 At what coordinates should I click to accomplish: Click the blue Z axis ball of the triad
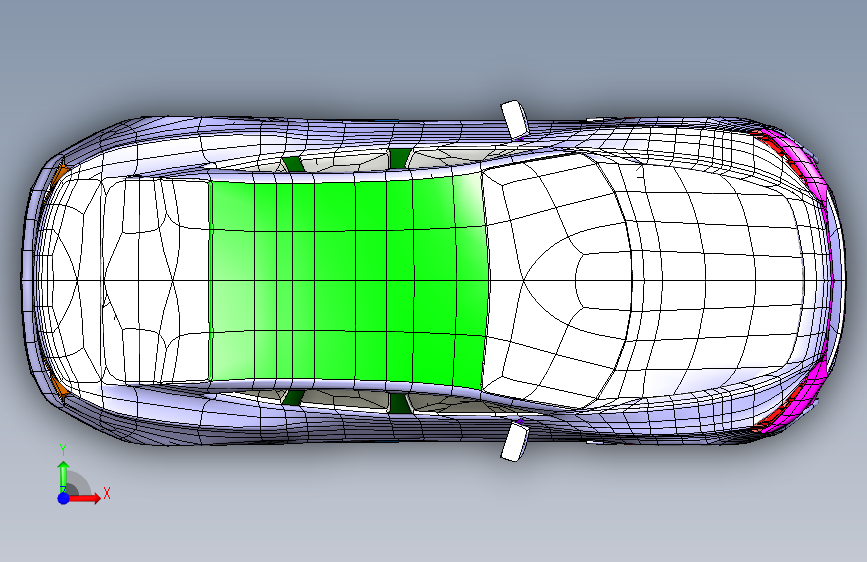64,498
